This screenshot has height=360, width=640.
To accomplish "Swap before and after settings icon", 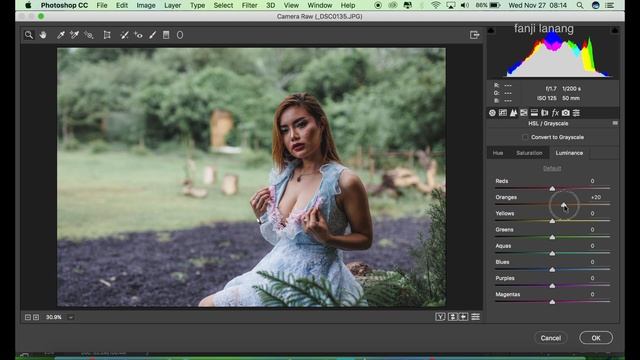I will click(452, 317).
